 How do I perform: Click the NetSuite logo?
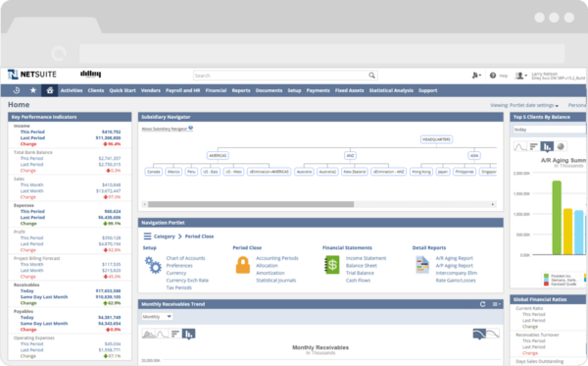tap(32, 75)
